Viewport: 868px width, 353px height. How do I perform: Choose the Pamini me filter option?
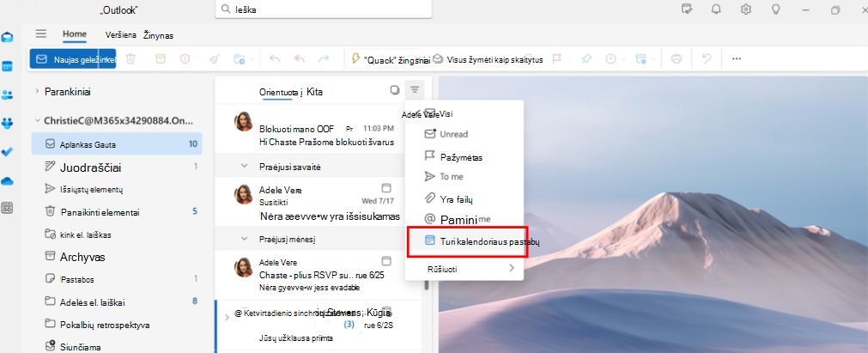[464, 220]
